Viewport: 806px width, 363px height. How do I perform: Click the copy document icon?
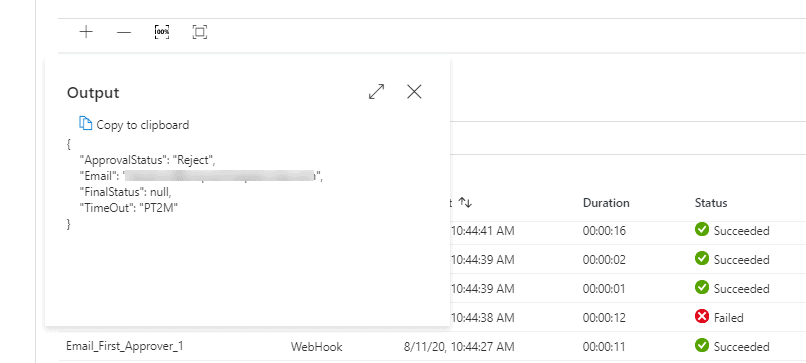coord(85,124)
